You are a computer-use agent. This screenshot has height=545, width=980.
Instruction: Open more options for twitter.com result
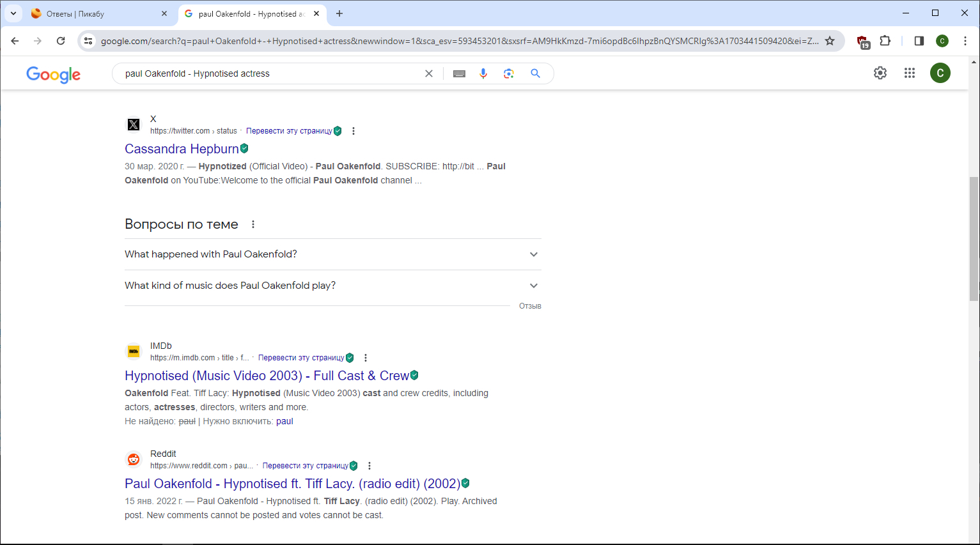(354, 131)
